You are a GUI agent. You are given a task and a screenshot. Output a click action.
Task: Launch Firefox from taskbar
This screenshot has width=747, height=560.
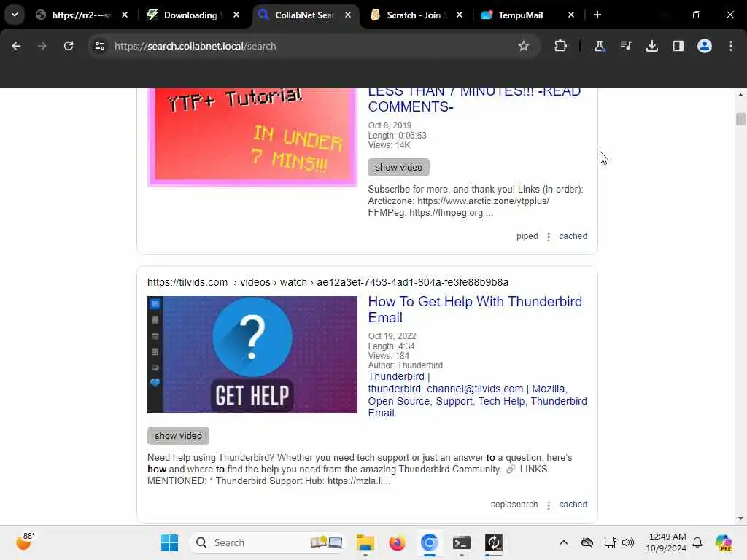tap(398, 542)
